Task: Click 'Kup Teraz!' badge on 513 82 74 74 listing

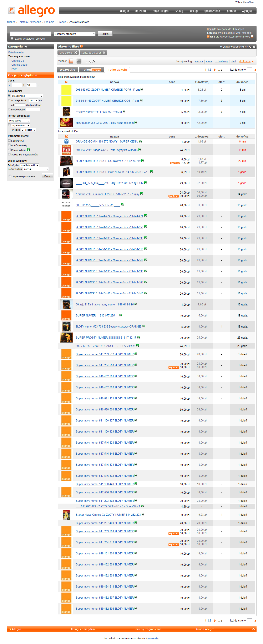Action: (175, 163)
